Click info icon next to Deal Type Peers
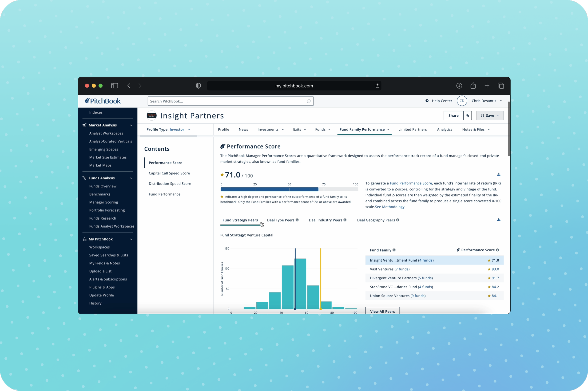 pos(297,220)
